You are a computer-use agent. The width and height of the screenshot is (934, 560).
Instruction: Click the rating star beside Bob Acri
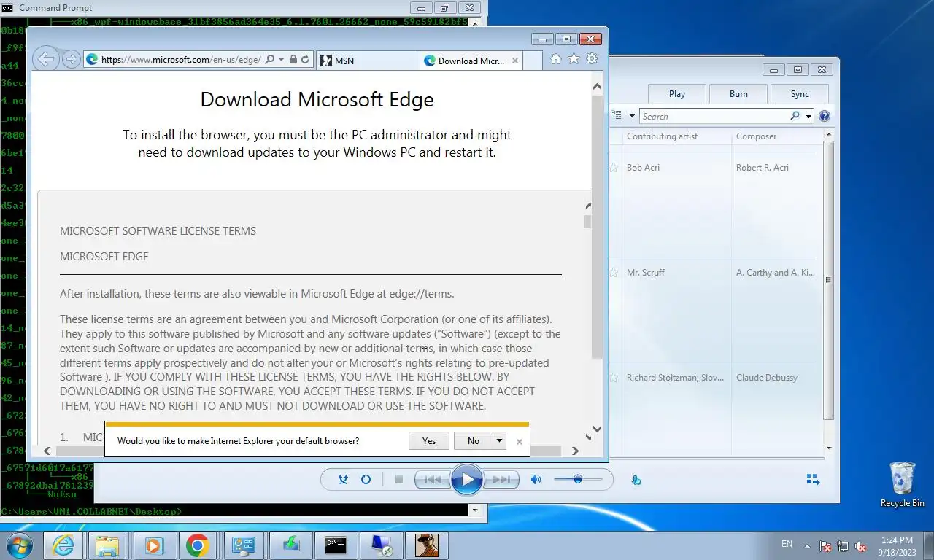614,168
